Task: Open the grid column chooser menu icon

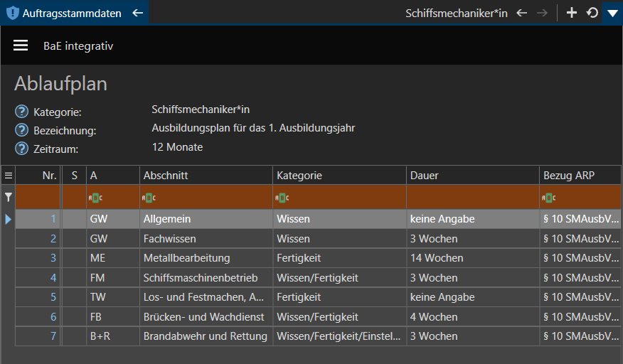Action: (9, 175)
